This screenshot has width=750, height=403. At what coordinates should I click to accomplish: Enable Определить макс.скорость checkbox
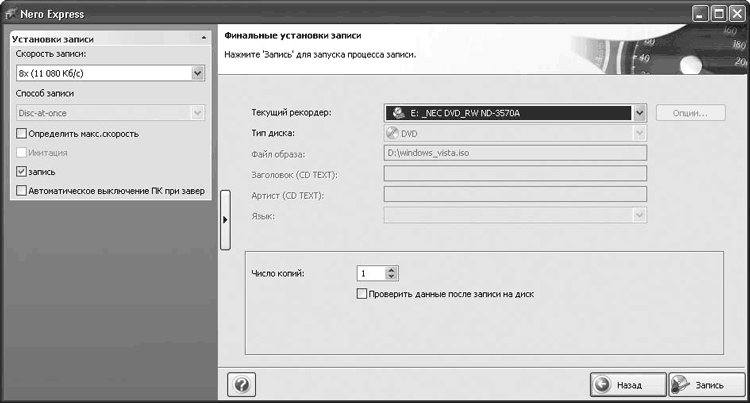[x=22, y=133]
